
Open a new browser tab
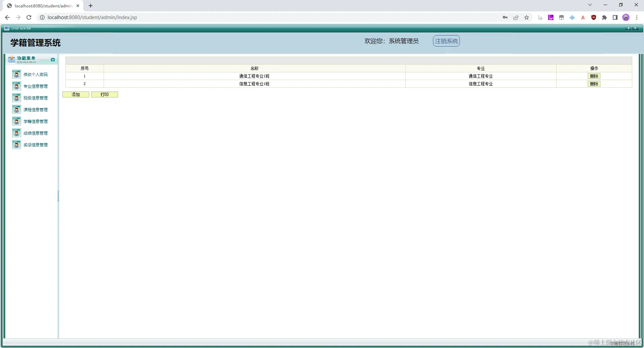click(91, 6)
